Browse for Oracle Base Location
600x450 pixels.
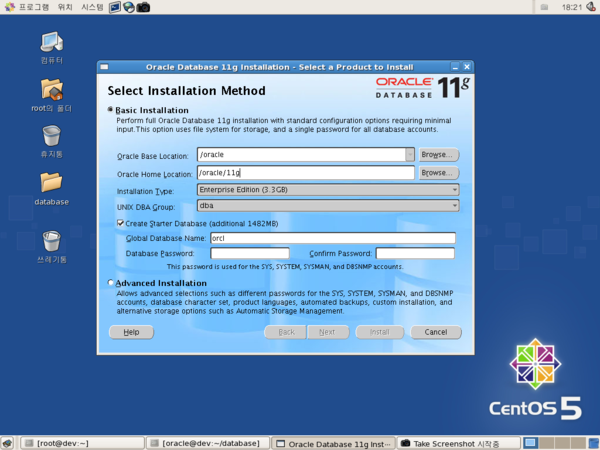[439, 155]
